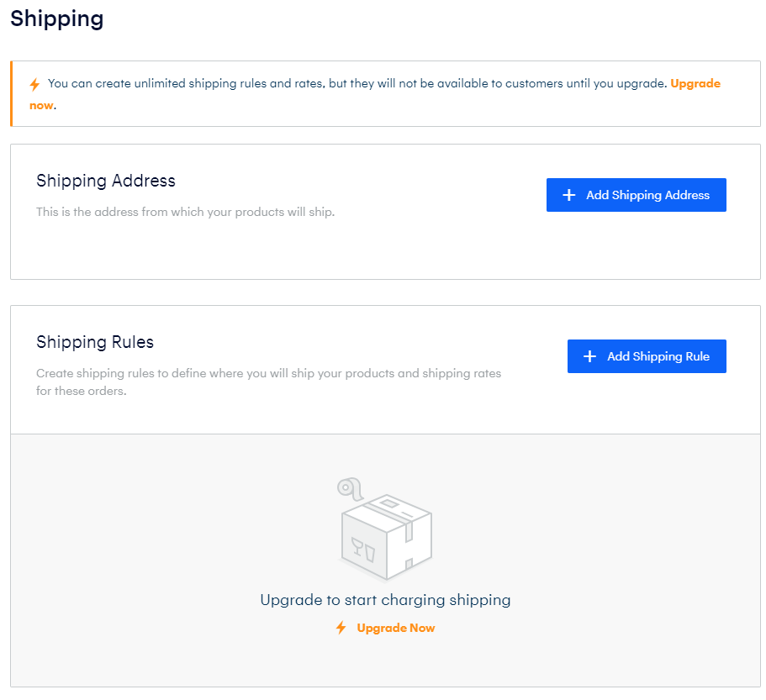
Task: Open the orange Upgrade Now link under the box
Action: pyautogui.click(x=396, y=628)
